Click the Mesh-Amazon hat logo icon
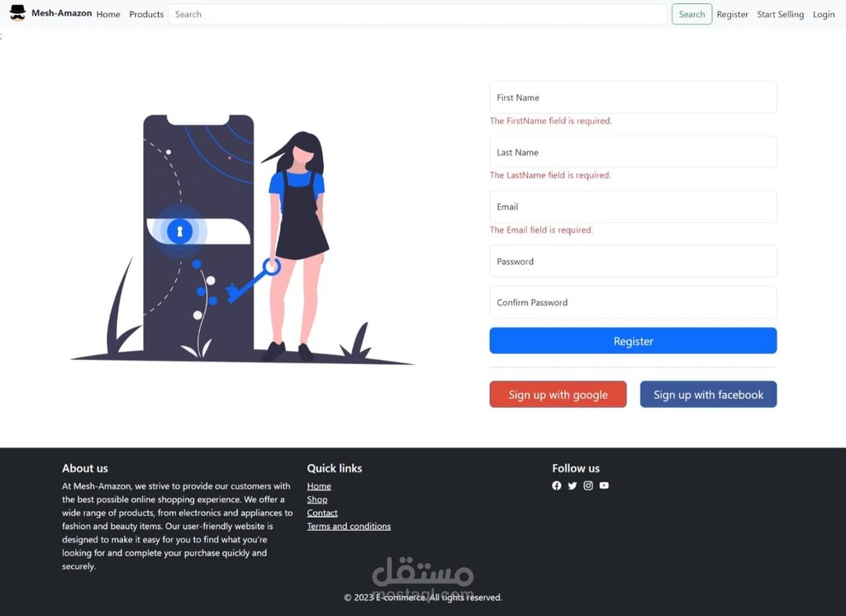This screenshot has width=846, height=616. click(x=18, y=13)
